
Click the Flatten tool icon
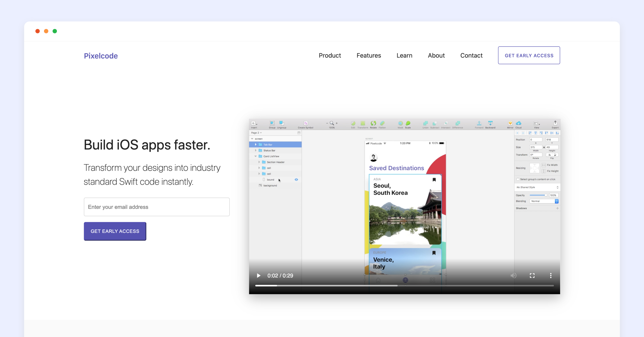[382, 123]
